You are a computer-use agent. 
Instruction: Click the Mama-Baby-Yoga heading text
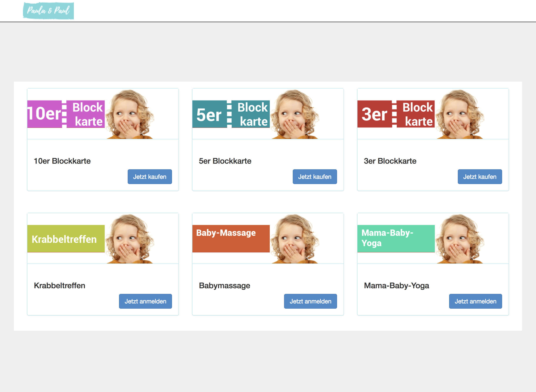click(x=396, y=285)
